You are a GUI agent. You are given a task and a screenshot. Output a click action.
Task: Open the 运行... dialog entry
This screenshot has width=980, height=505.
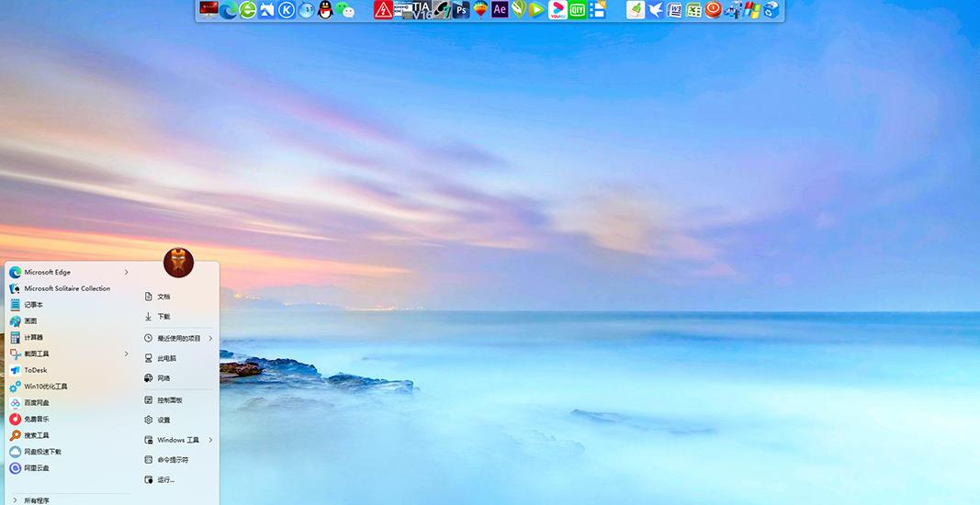pos(165,479)
